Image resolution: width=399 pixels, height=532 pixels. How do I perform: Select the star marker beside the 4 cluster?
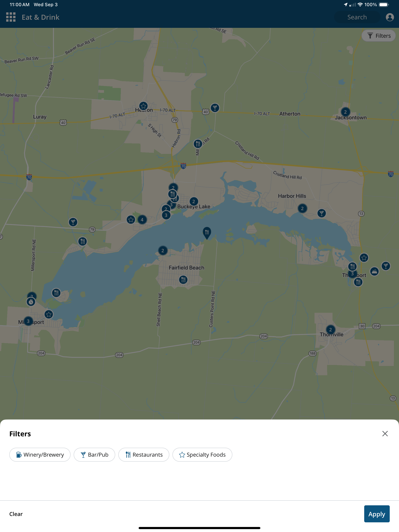tap(131, 220)
